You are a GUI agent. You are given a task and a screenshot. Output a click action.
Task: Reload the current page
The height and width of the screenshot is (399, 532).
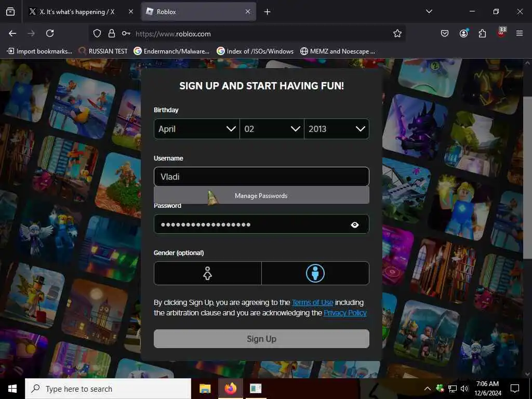pyautogui.click(x=50, y=33)
